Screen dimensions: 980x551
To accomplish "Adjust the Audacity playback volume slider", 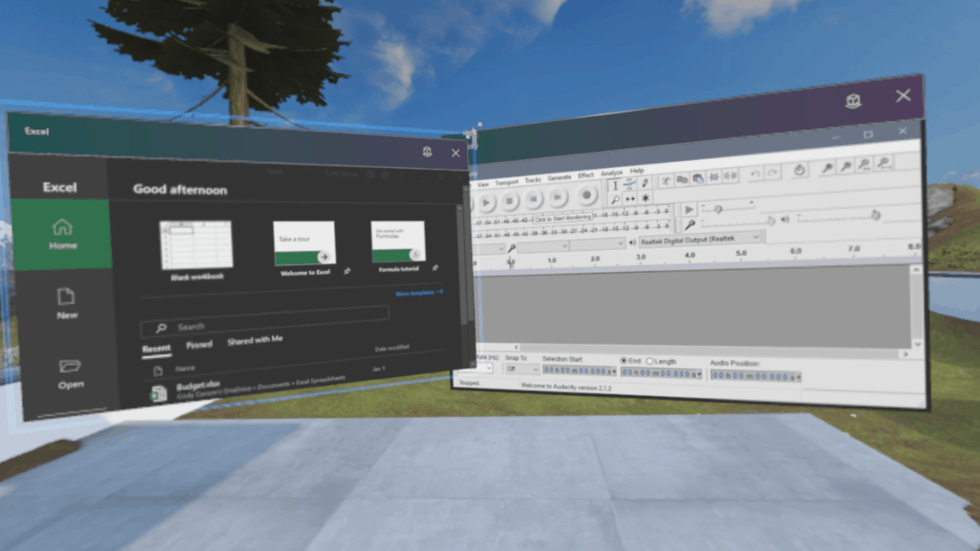I will click(x=874, y=215).
